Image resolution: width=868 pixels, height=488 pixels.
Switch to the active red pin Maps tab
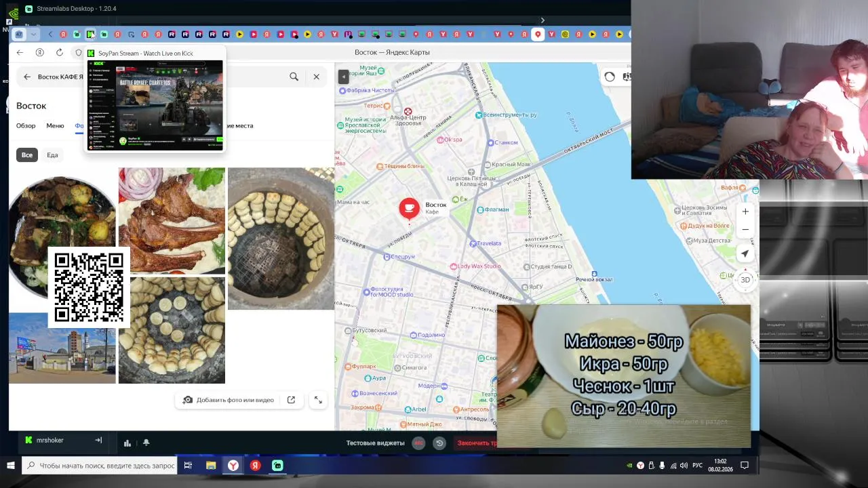[x=538, y=35]
